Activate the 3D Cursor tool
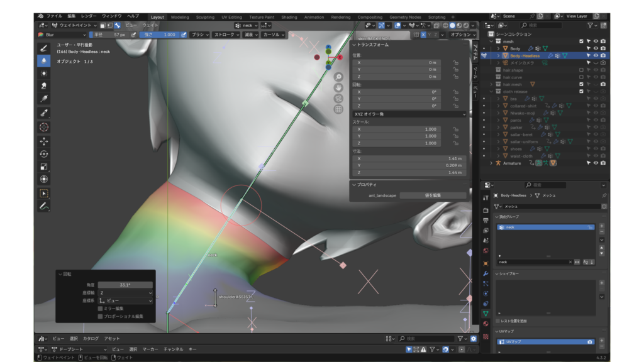Image resolution: width=644 pixels, height=362 pixels. click(44, 127)
